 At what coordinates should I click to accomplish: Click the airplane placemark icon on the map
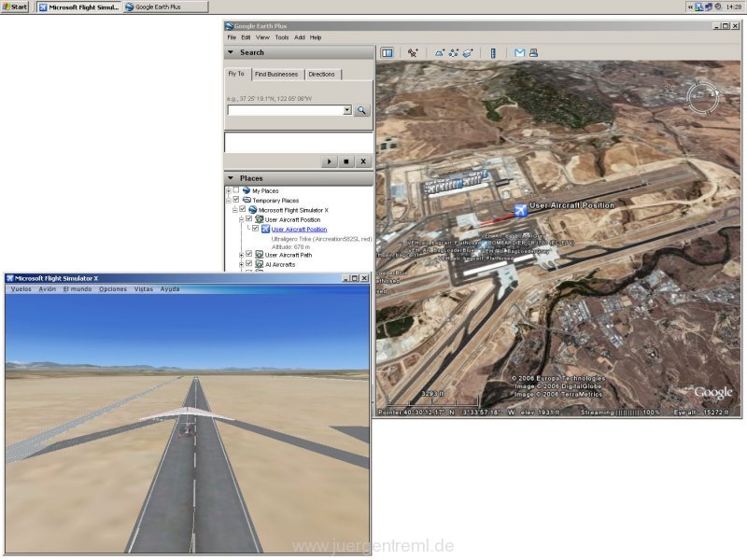[521, 209]
